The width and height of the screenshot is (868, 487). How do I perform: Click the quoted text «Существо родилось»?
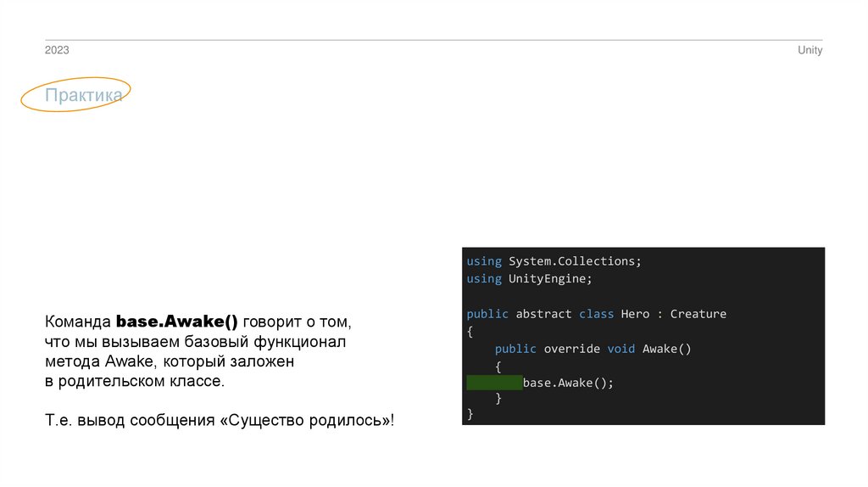[305, 421]
